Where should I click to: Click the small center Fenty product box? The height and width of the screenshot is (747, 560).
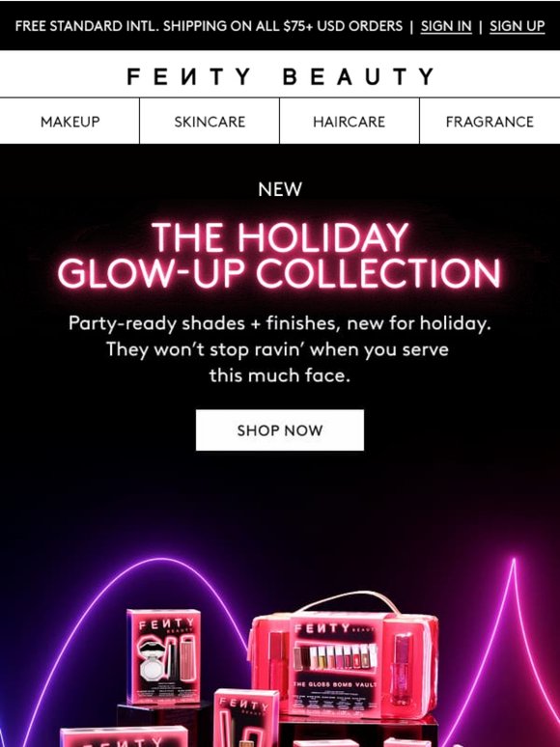[x=246, y=718]
